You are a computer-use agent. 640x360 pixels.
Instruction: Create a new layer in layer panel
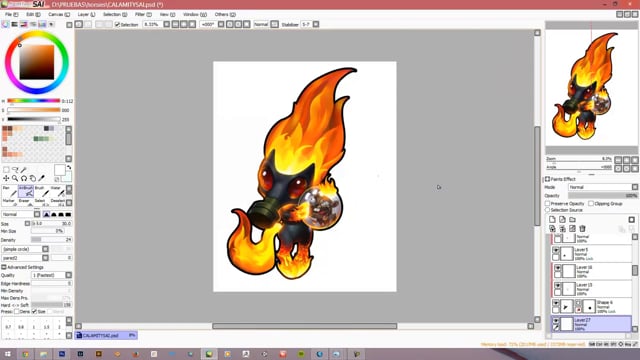552,220
